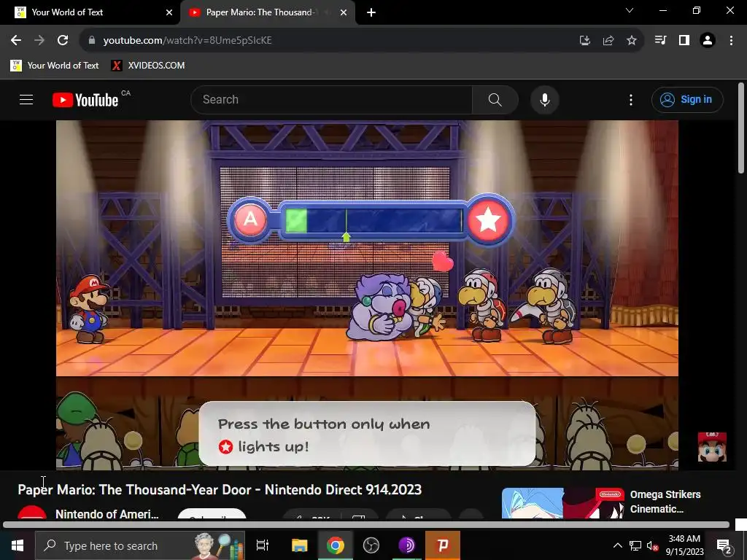
Task: Click the lock icon in address bar
Action: point(92,41)
